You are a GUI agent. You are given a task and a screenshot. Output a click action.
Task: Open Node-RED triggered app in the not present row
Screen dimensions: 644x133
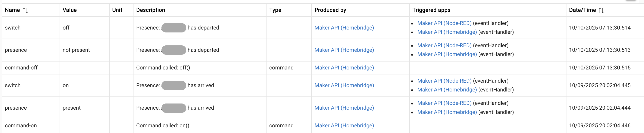[x=444, y=45]
